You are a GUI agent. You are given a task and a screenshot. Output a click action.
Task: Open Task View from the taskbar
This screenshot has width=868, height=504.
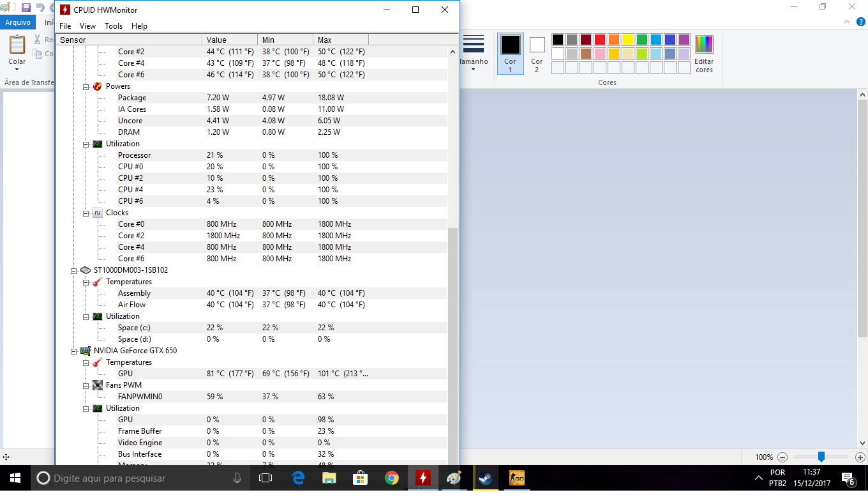coord(266,478)
